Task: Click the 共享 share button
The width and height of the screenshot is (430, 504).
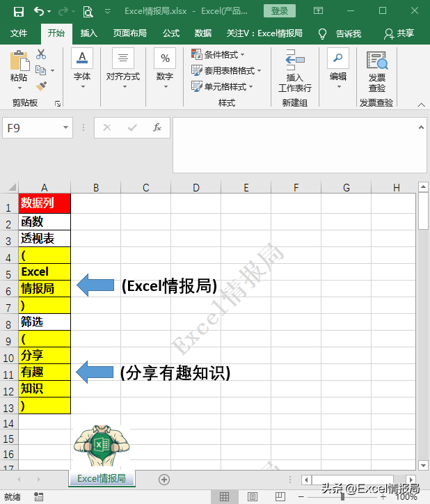Action: pos(399,33)
